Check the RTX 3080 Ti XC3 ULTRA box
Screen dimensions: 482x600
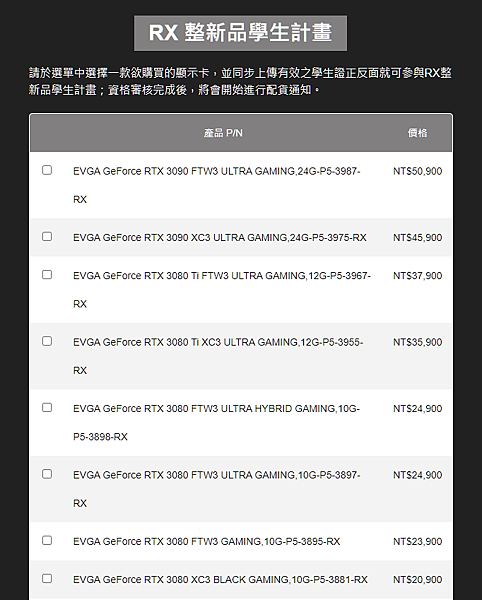pyautogui.click(x=47, y=341)
